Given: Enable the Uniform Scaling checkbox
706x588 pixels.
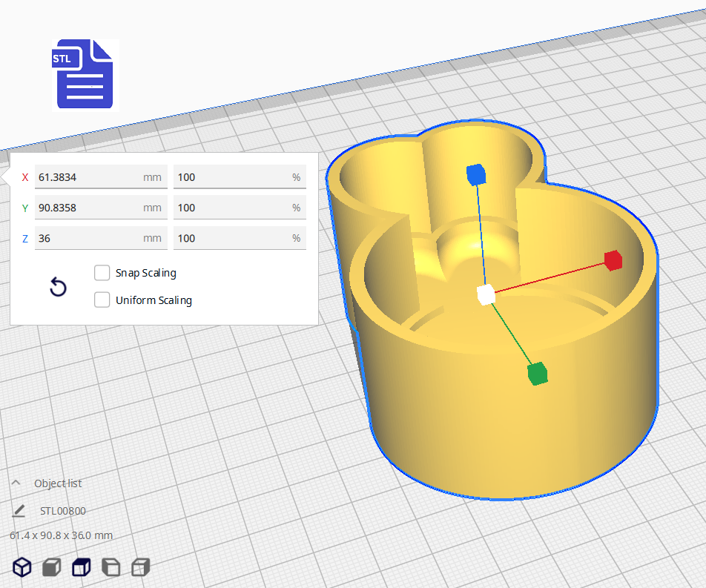Looking at the screenshot, I should (x=102, y=300).
